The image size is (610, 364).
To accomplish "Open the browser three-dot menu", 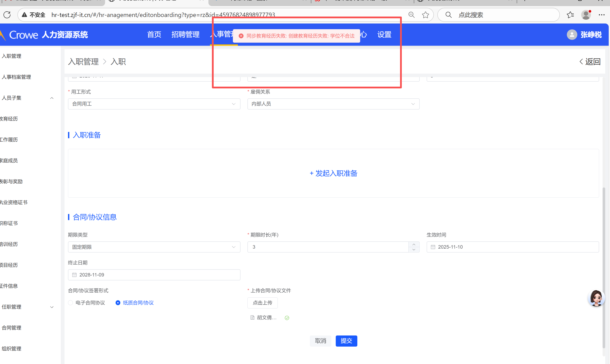I will click(x=601, y=15).
